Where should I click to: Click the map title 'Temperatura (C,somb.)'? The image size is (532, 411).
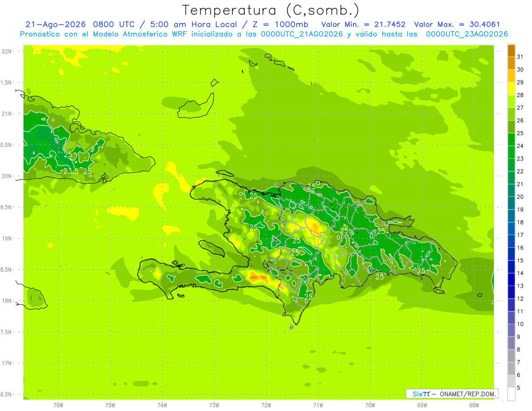[x=270, y=10]
